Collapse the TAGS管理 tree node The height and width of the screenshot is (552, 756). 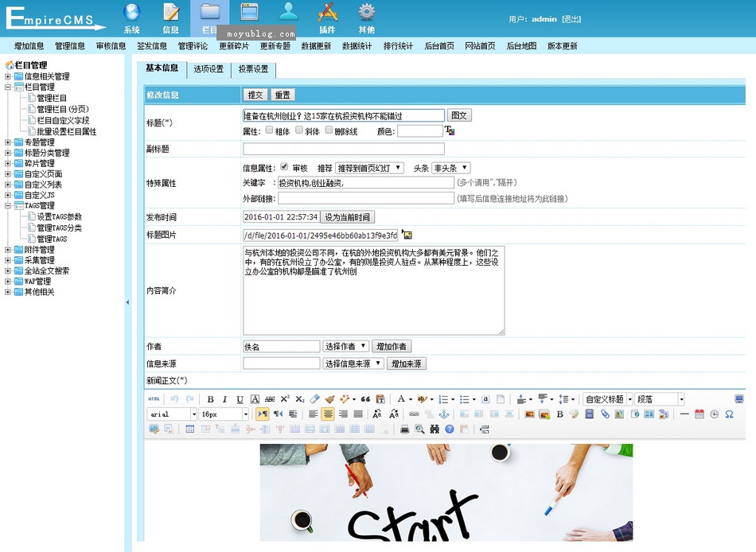[x=8, y=205]
